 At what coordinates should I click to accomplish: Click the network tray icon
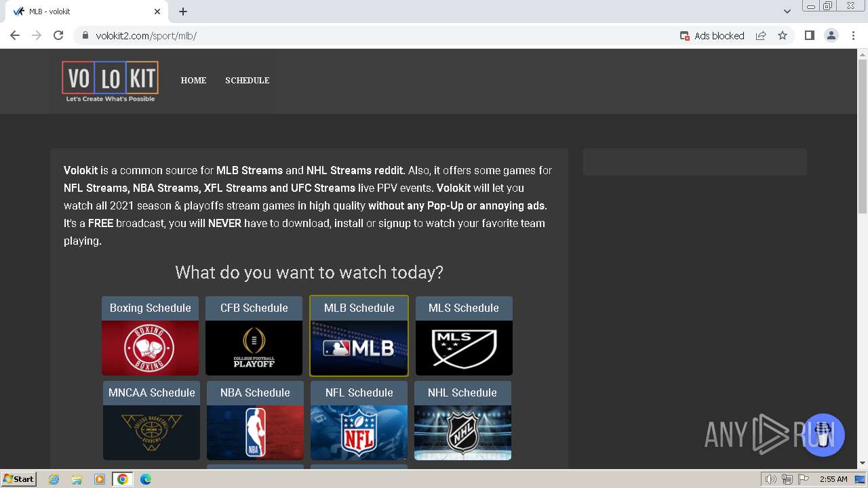pyautogui.click(x=787, y=479)
